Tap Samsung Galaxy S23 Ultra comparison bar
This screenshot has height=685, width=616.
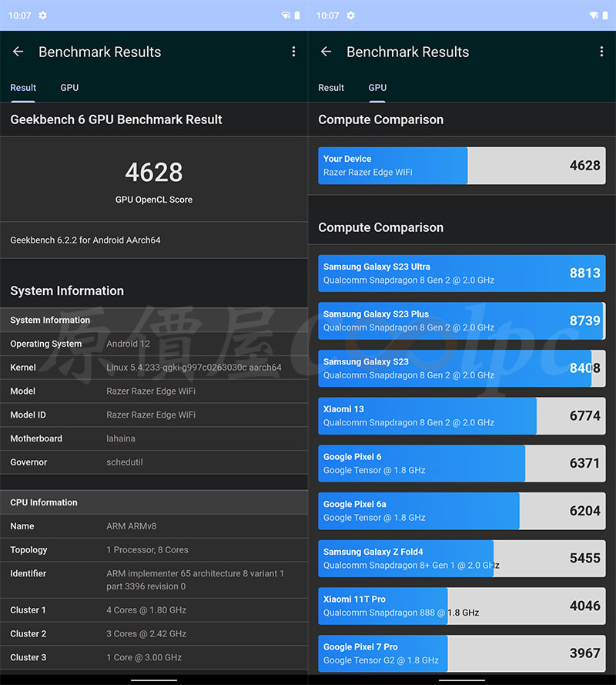(x=462, y=274)
